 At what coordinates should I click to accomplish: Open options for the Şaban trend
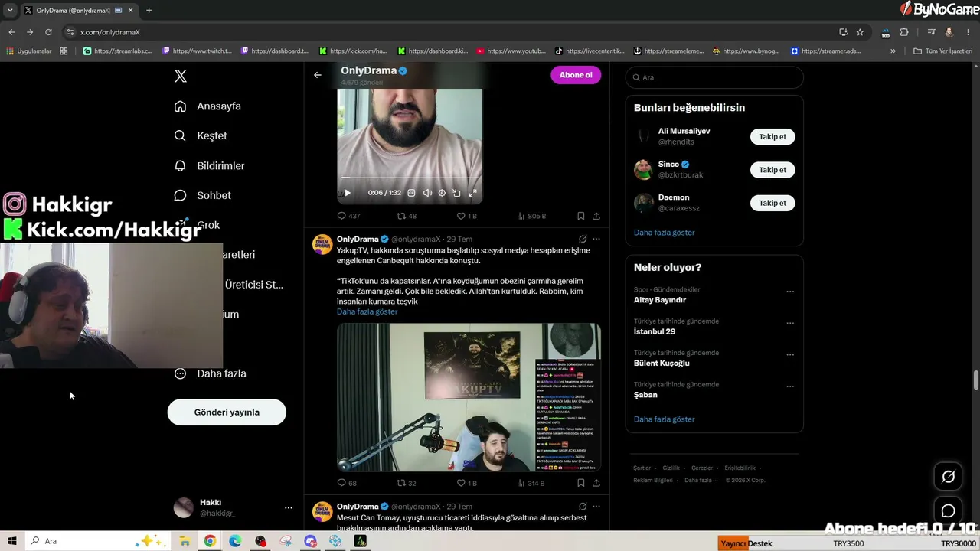(790, 386)
